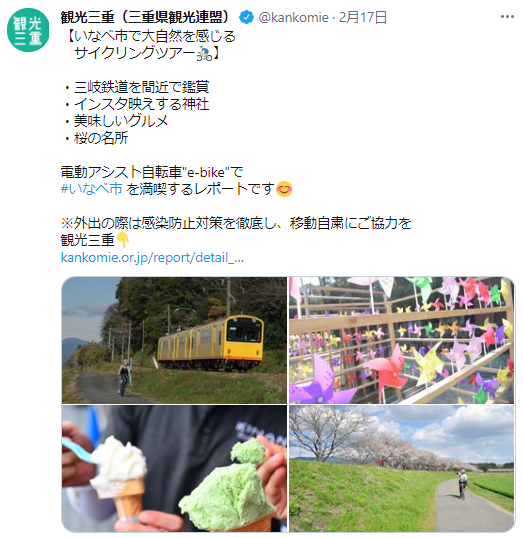This screenshot has height=538, width=523.
Task: Open the 観光三重（三重県観光連盟） display name
Action: 146,17
